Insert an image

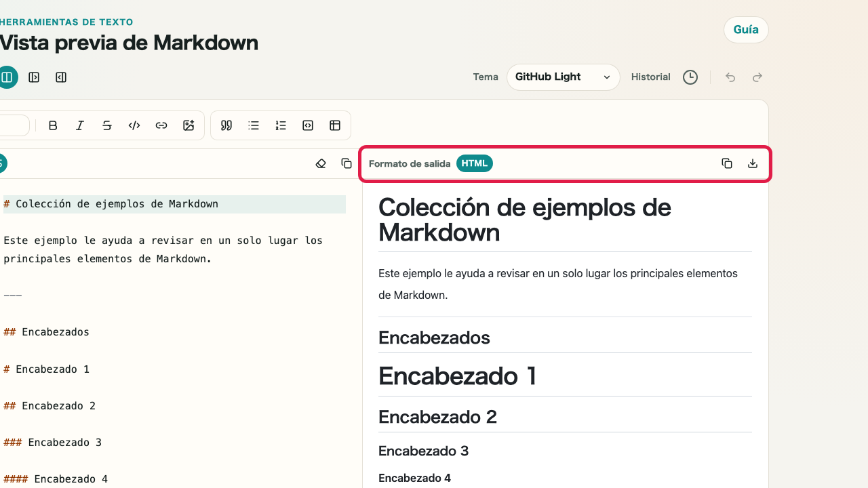pos(189,125)
